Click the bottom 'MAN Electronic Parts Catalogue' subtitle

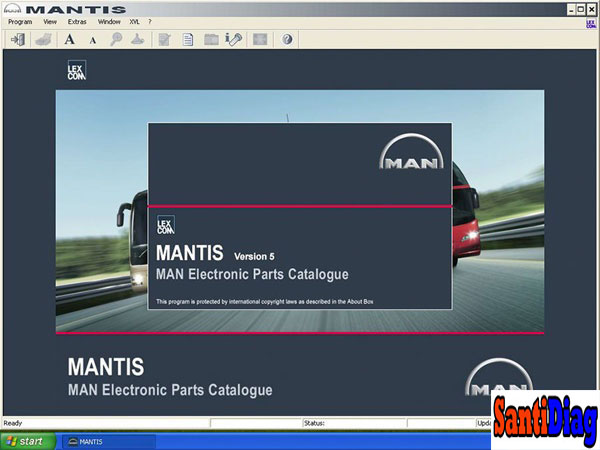coord(170,390)
